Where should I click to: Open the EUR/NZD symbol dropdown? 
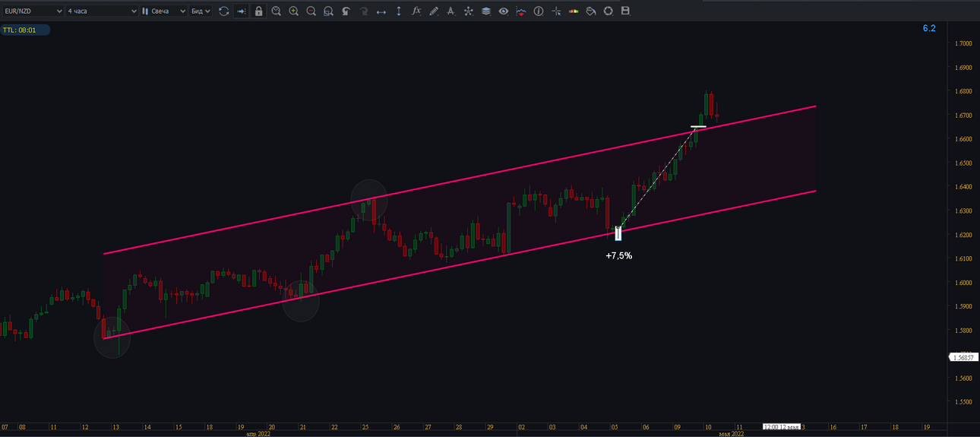point(32,11)
